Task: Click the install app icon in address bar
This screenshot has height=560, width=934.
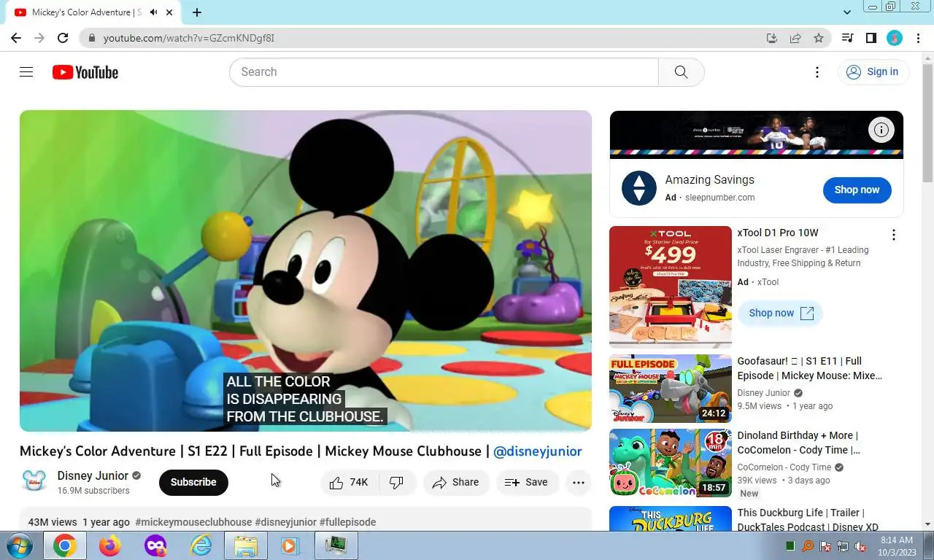Action: 772,38
